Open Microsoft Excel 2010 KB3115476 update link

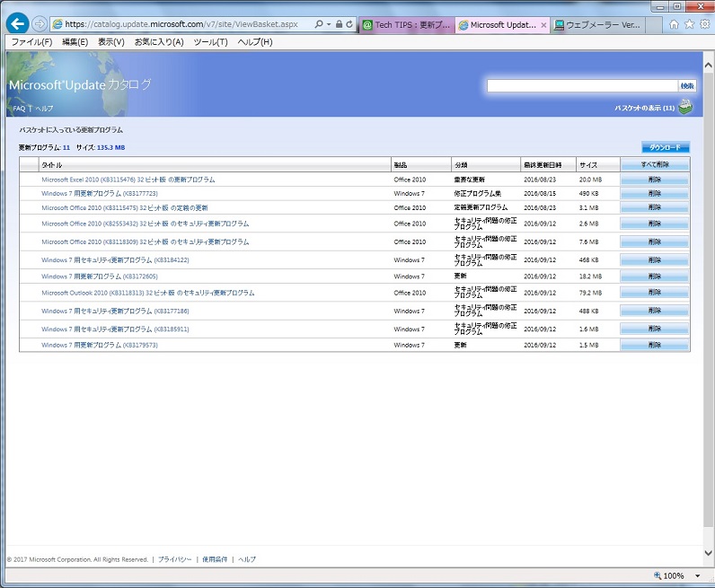(128, 180)
